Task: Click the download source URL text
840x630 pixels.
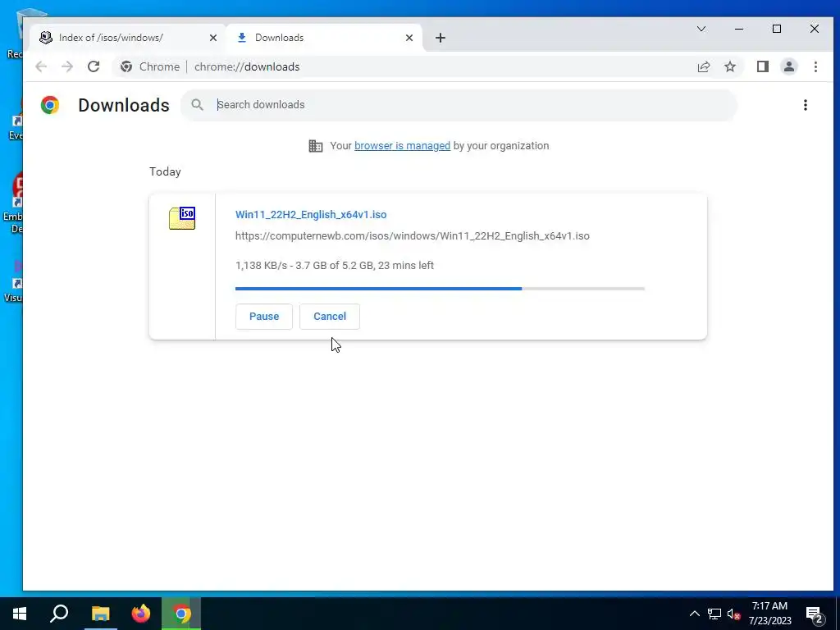Action: pos(413,235)
